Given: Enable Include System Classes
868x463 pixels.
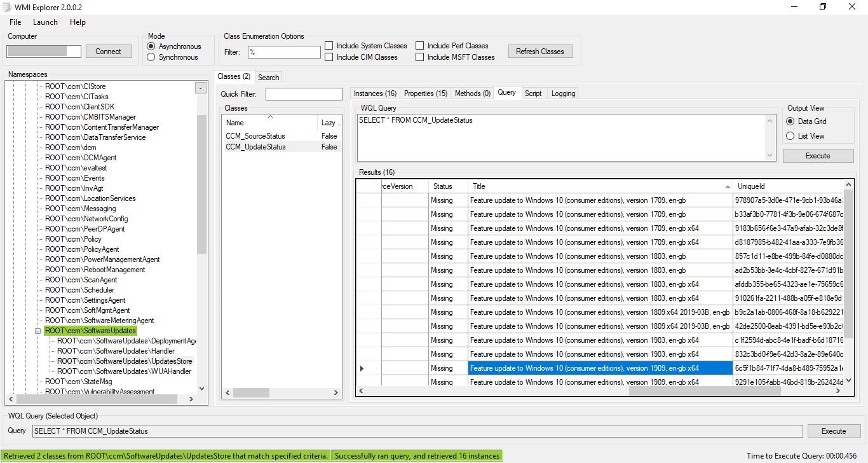Looking at the screenshot, I should coord(329,45).
